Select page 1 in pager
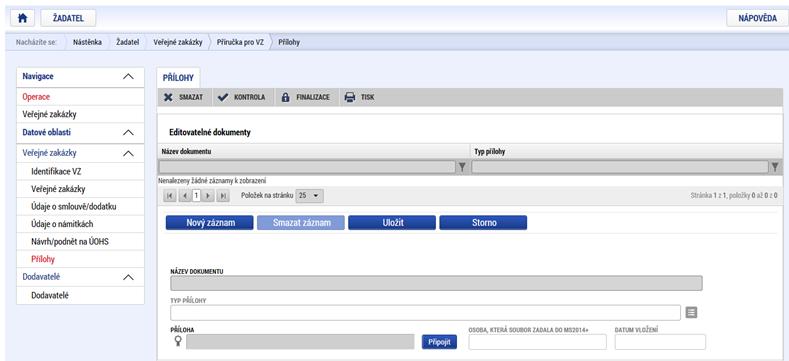This screenshot has width=789, height=361. tap(196, 196)
